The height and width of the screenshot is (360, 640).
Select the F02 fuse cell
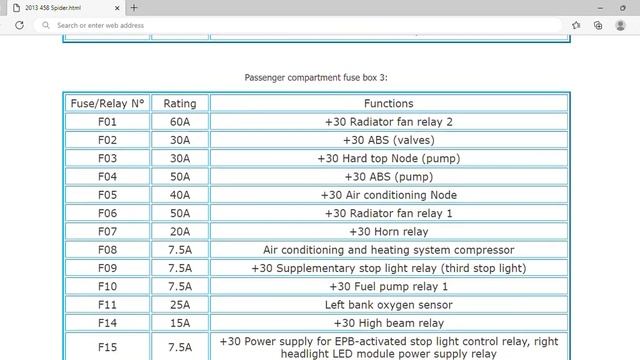(x=107, y=140)
